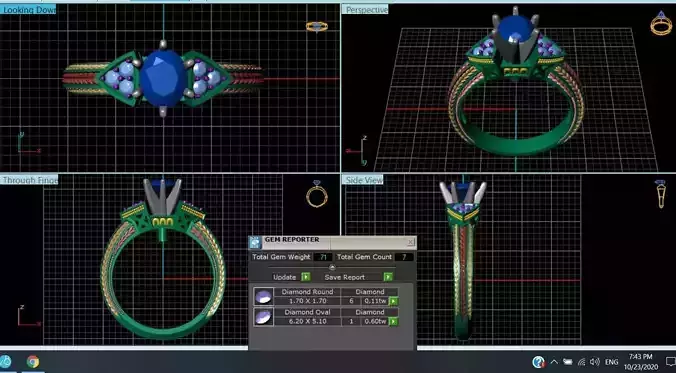Click the Side View viewport label
The height and width of the screenshot is (373, 676).
363,180
